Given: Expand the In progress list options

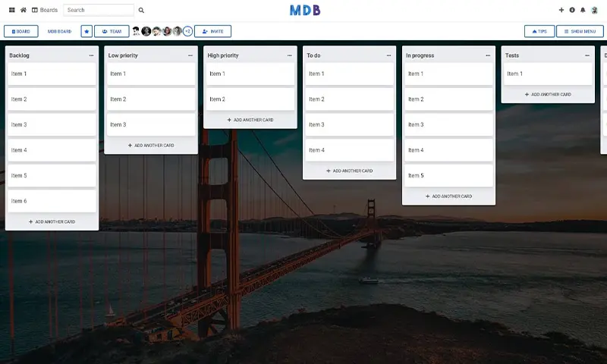Looking at the screenshot, I should coord(488,55).
